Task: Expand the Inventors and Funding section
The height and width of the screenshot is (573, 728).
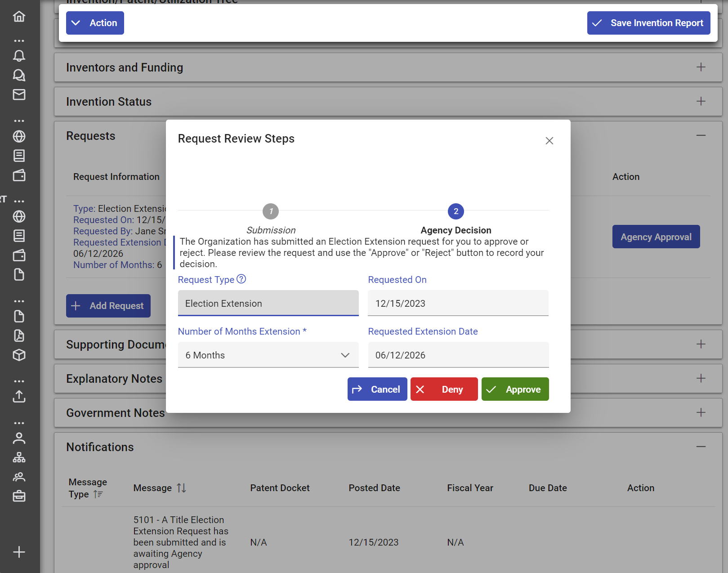Action: pyautogui.click(x=701, y=67)
